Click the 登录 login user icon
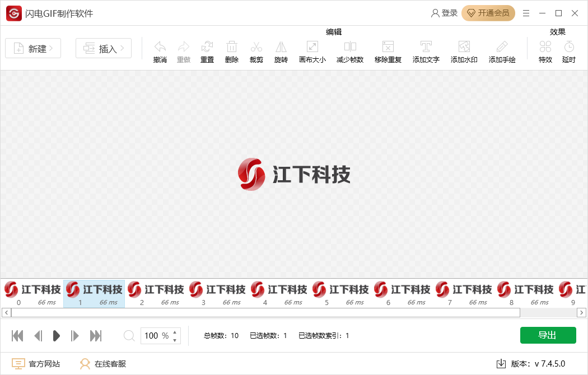This screenshot has height=375, width=588. coord(435,13)
